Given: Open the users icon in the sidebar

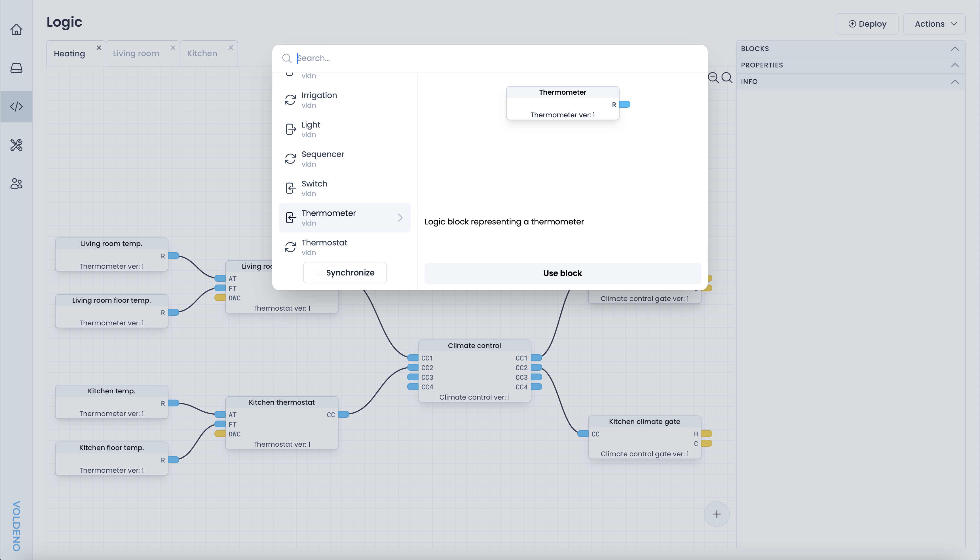Looking at the screenshot, I should pyautogui.click(x=16, y=183).
